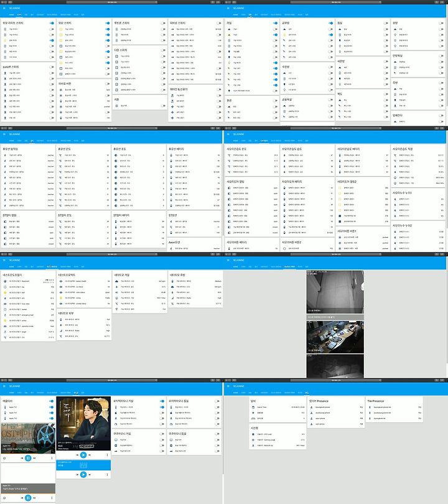Enable the 에어컨 & 선풍기 group toggle
This screenshot has height=504, width=448.
click(219, 90)
